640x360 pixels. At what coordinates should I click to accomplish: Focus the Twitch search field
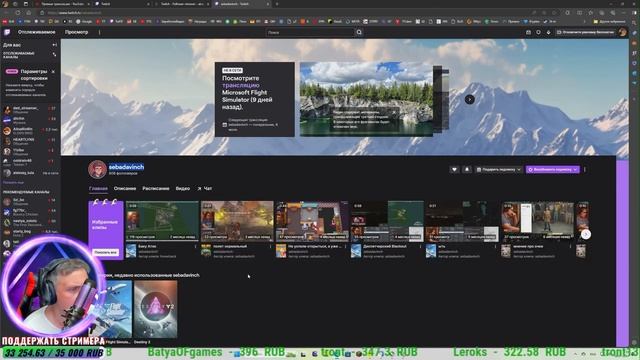pos(310,32)
